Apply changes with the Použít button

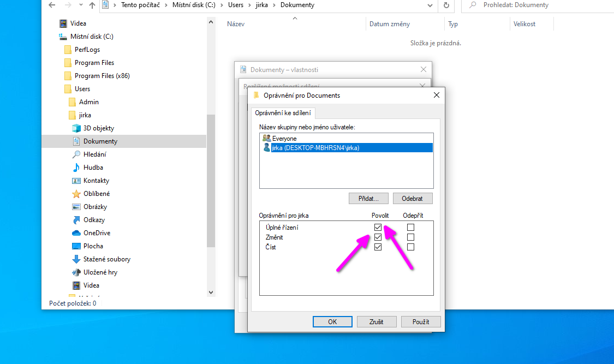point(421,321)
